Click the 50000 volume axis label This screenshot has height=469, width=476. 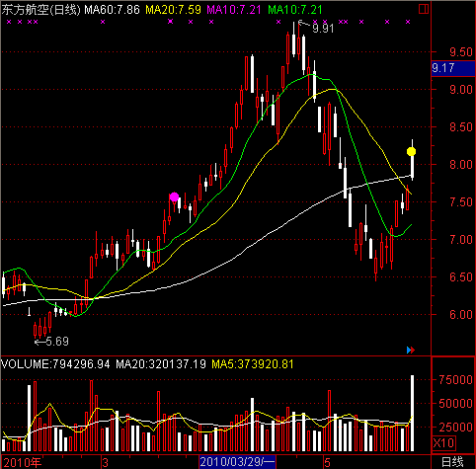pyautogui.click(x=455, y=404)
